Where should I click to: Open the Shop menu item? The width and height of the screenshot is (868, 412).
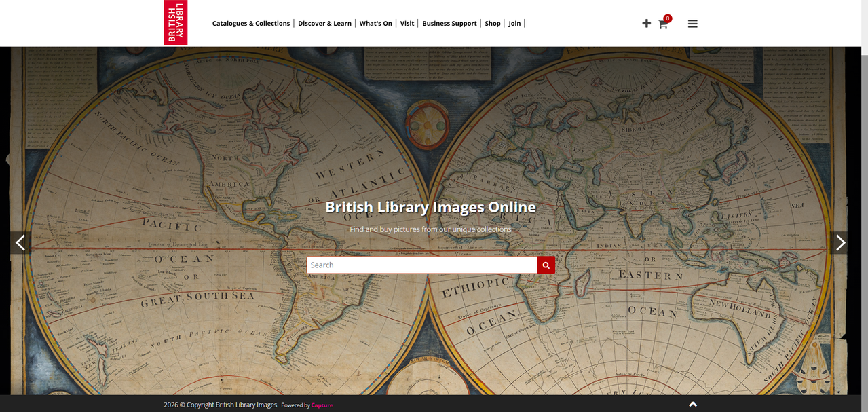pyautogui.click(x=493, y=23)
